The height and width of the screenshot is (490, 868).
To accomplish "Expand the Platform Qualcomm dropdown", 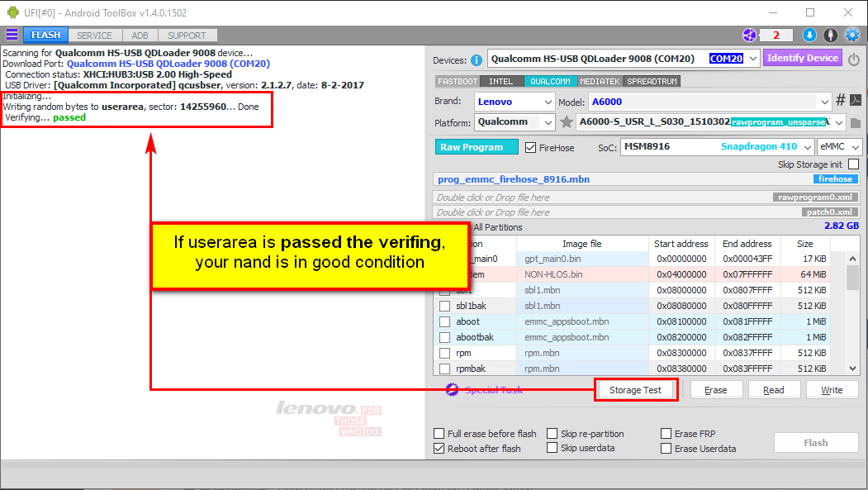I will (x=548, y=122).
